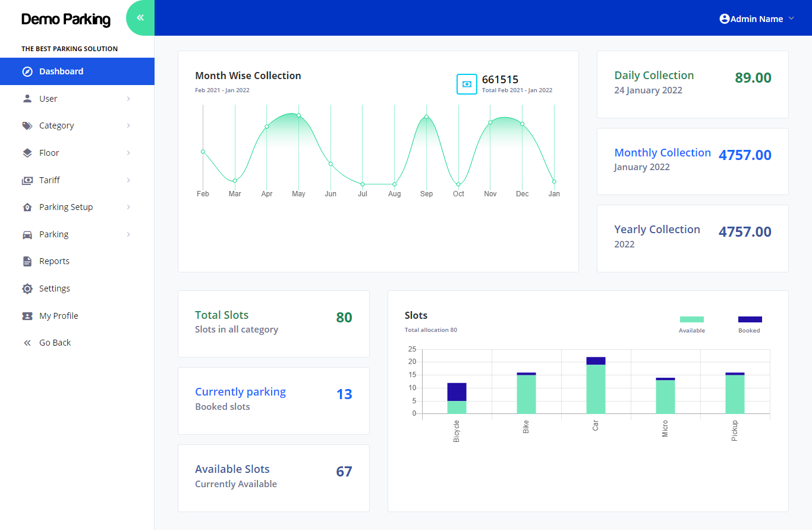Image resolution: width=812 pixels, height=530 pixels.
Task: Click the Go Back link
Action: [55, 343]
